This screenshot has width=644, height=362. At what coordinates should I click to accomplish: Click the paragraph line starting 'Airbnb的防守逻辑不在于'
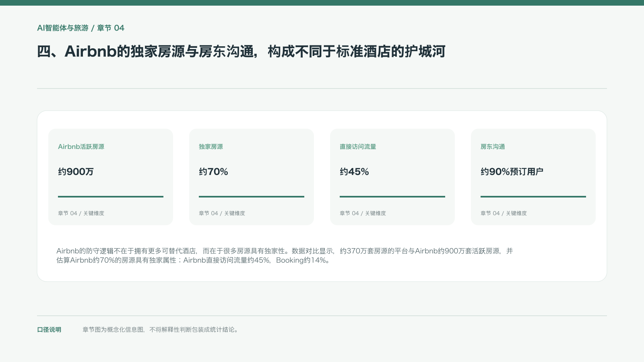[285, 251]
